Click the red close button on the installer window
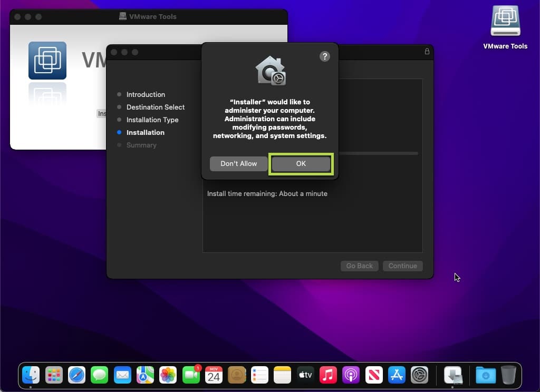540x392 pixels. (114, 52)
